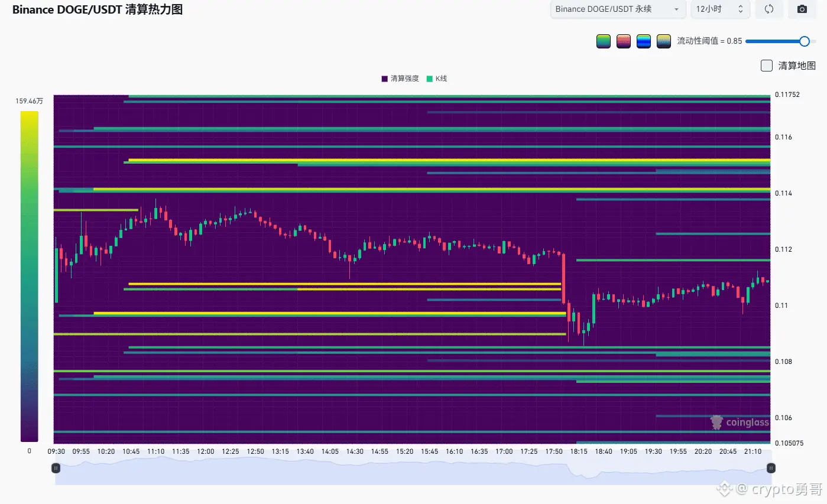Click the 0.11 price axis label
This screenshot has height=504, width=827.
[781, 305]
